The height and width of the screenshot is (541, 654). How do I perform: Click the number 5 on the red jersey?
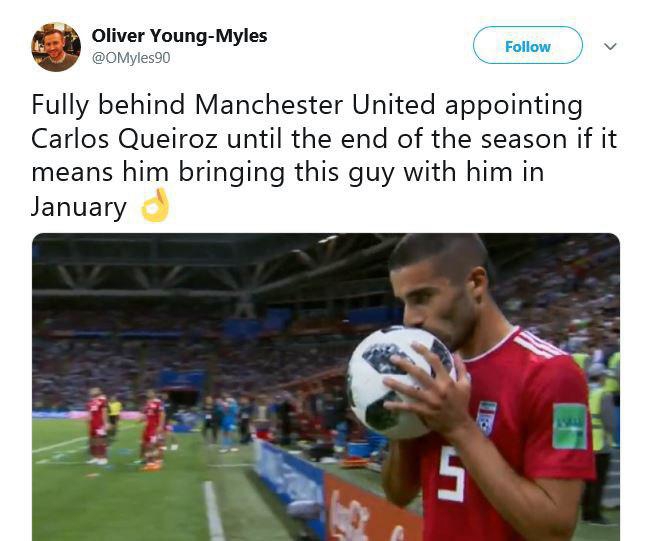(x=451, y=472)
